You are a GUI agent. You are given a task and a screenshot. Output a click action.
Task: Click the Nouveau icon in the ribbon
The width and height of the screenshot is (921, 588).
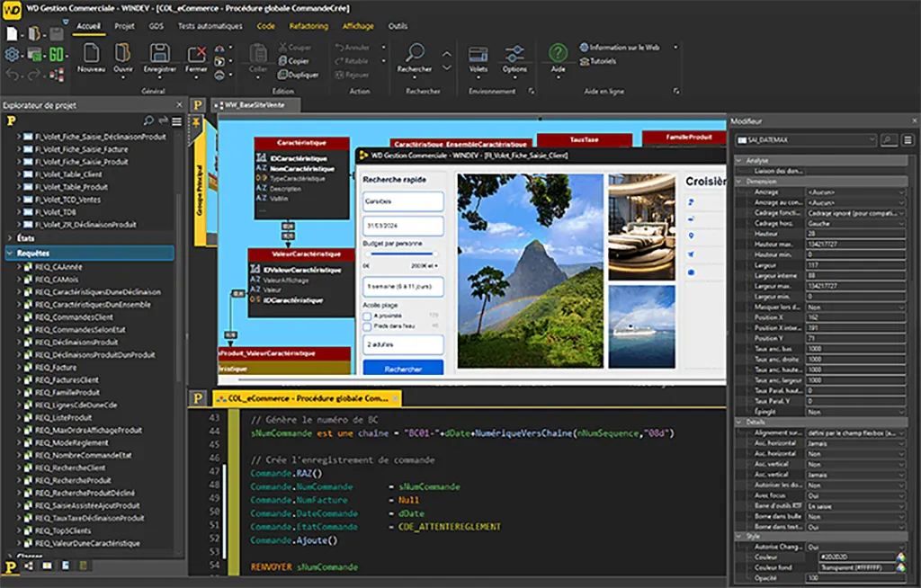(92, 54)
